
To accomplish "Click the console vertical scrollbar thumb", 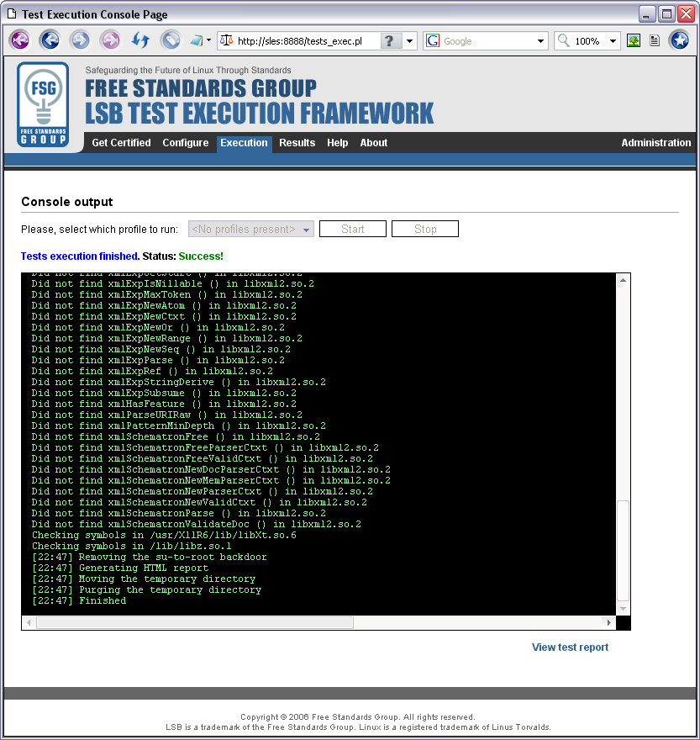I will pos(623,550).
